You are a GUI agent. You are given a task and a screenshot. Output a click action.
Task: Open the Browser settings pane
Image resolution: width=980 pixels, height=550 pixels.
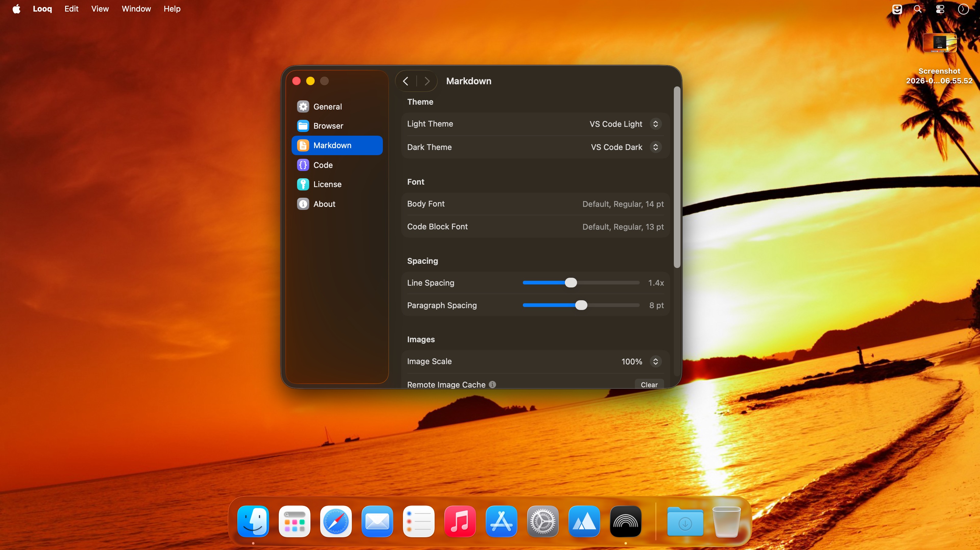(337, 126)
